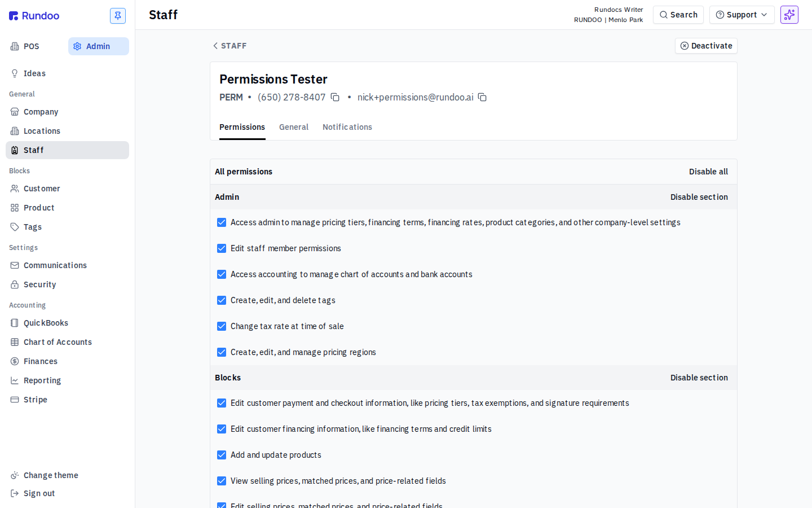Uncheck Edit staff member permissions

click(x=222, y=248)
